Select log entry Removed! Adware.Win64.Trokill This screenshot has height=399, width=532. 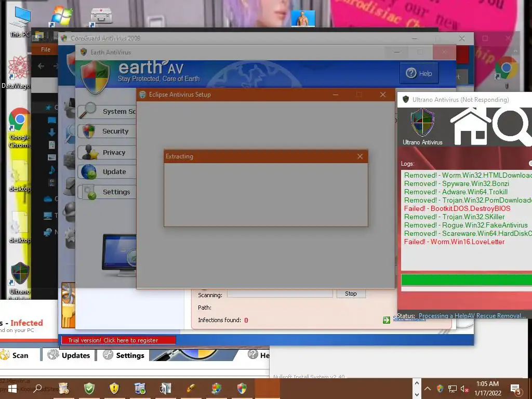pos(456,192)
